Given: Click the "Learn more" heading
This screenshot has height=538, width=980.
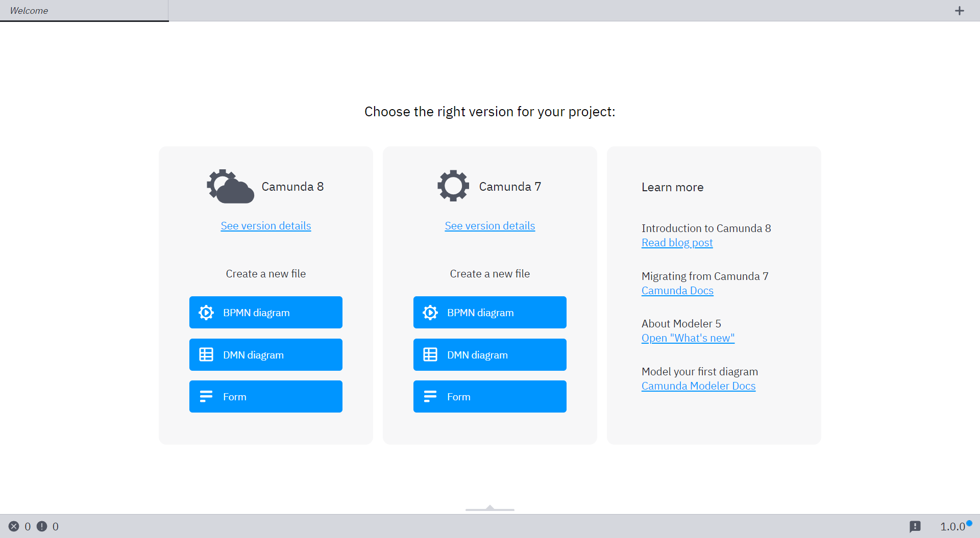Looking at the screenshot, I should tap(672, 187).
